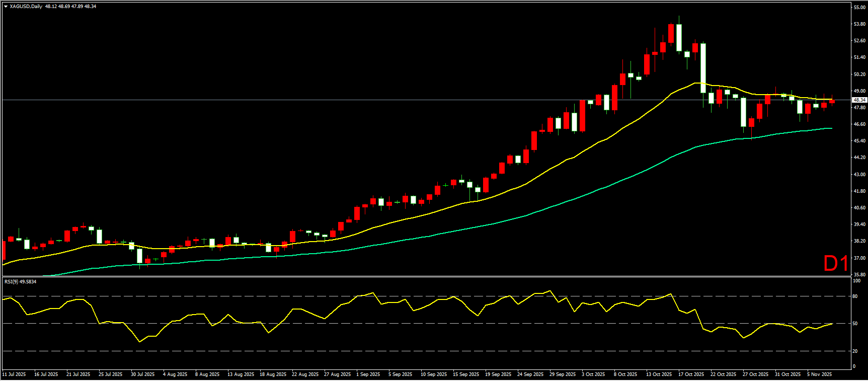
Task: Click the RSI 50 level label
Action: (x=855, y=324)
